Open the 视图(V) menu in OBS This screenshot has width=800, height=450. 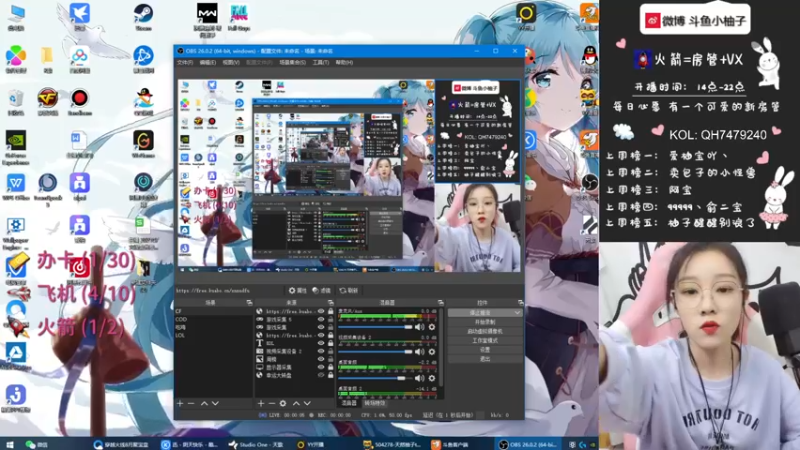[231, 62]
